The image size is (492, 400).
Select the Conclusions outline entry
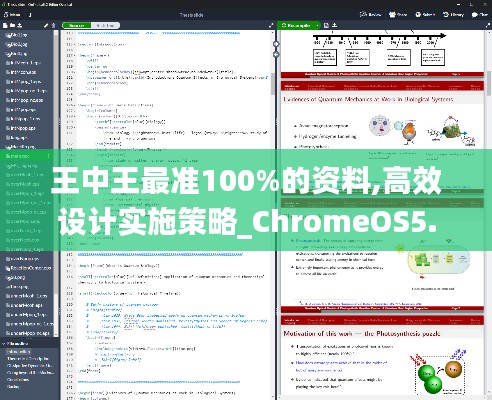click(x=18, y=380)
